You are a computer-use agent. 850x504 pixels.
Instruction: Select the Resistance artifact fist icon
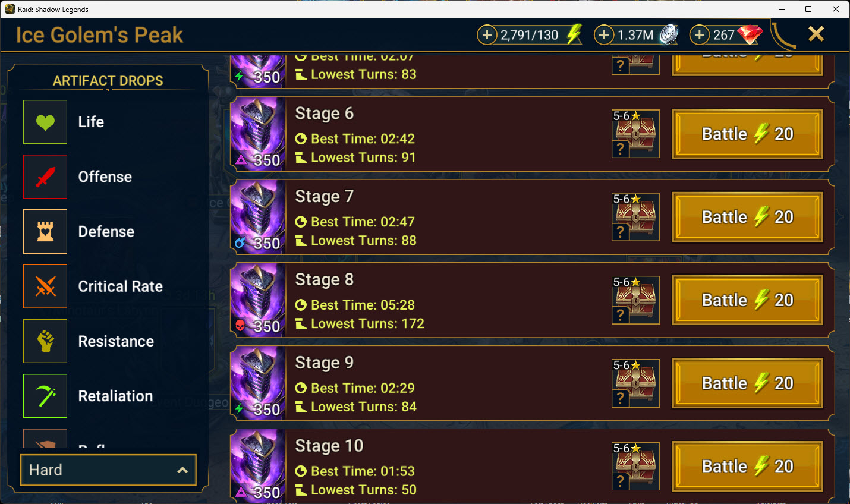pyautogui.click(x=45, y=341)
